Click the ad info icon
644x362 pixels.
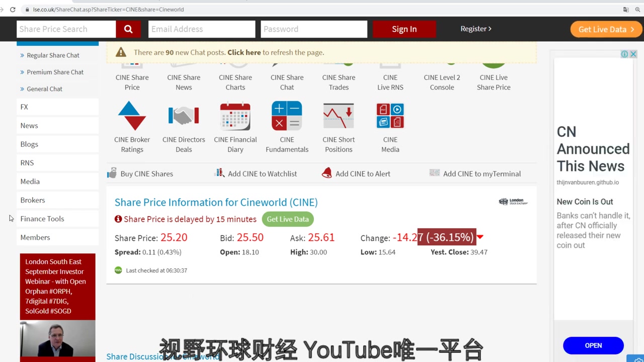[624, 54]
